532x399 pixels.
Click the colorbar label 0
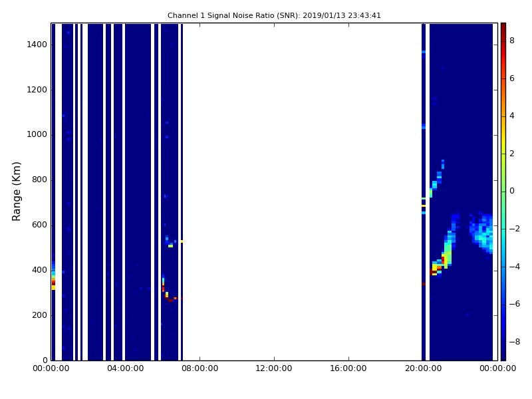tap(512, 192)
